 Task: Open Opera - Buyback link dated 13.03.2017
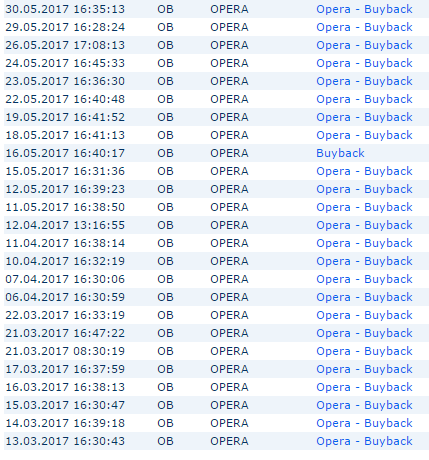tap(364, 441)
